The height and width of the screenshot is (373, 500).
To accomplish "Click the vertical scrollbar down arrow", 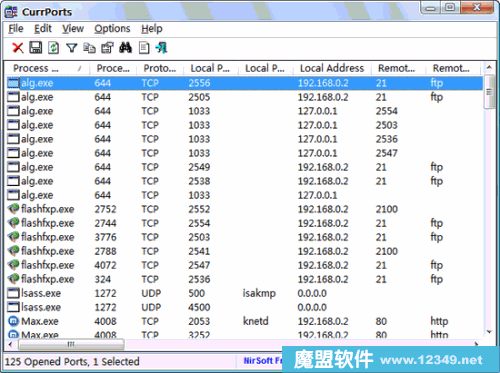I will (x=489, y=332).
